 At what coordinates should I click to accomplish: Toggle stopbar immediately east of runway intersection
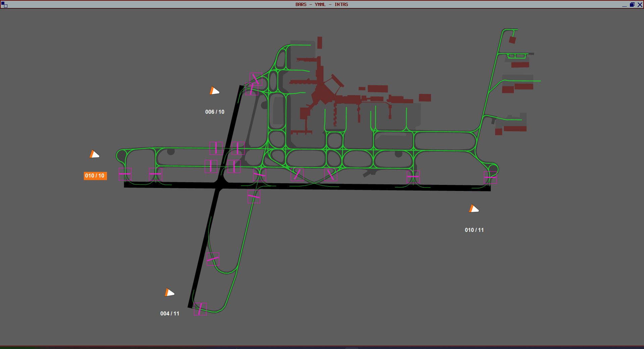[260, 175]
